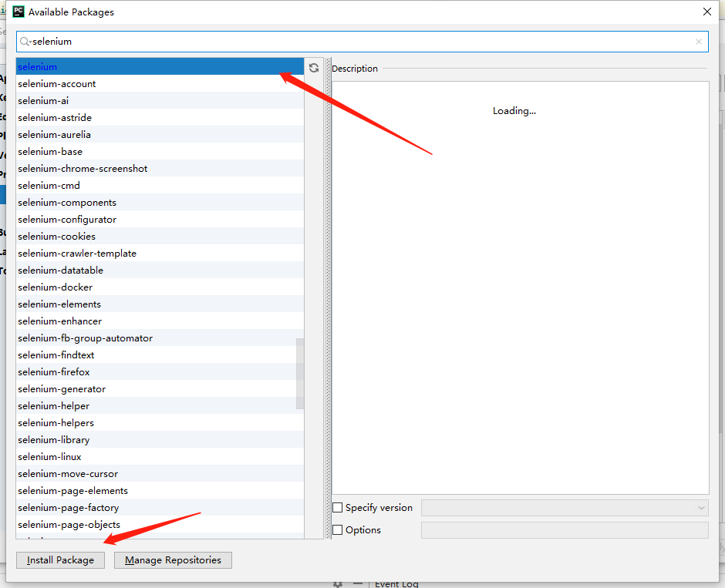Select selenium-cmd package

click(x=160, y=185)
